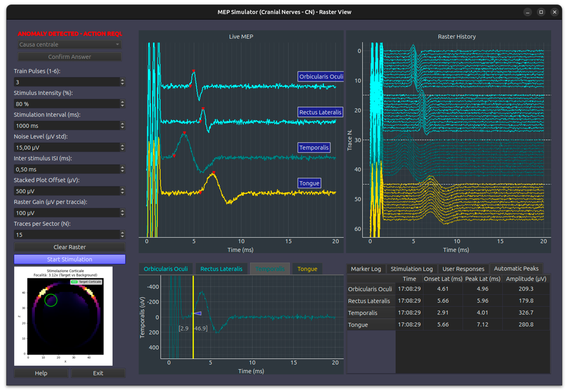
Task: Switch to the Marker Log tab
Action: [x=365, y=269]
